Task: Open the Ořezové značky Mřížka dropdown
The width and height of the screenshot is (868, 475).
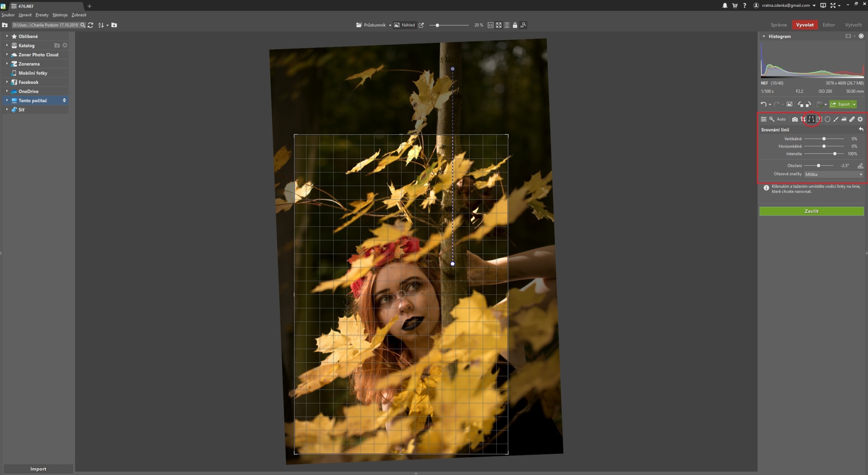Action: (x=834, y=174)
